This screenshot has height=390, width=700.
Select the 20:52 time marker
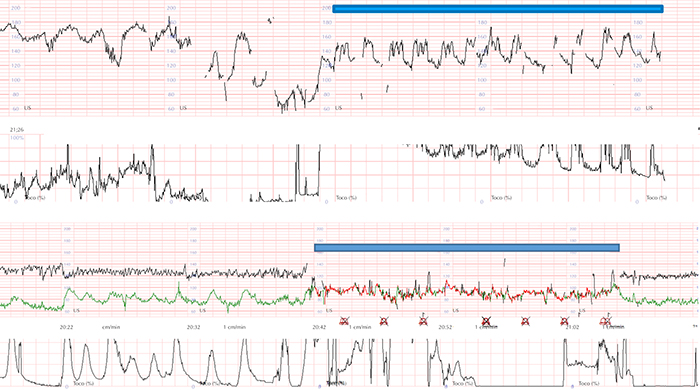click(445, 327)
